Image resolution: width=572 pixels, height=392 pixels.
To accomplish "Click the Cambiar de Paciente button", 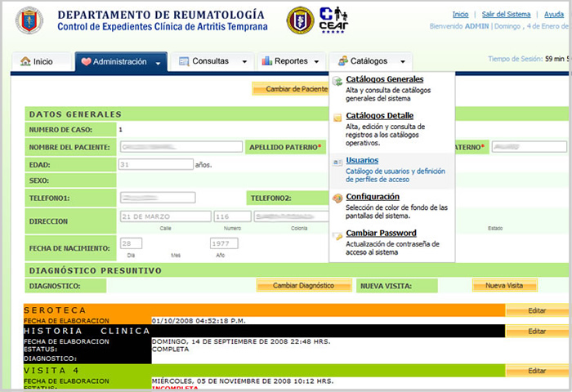I will tap(290, 89).
